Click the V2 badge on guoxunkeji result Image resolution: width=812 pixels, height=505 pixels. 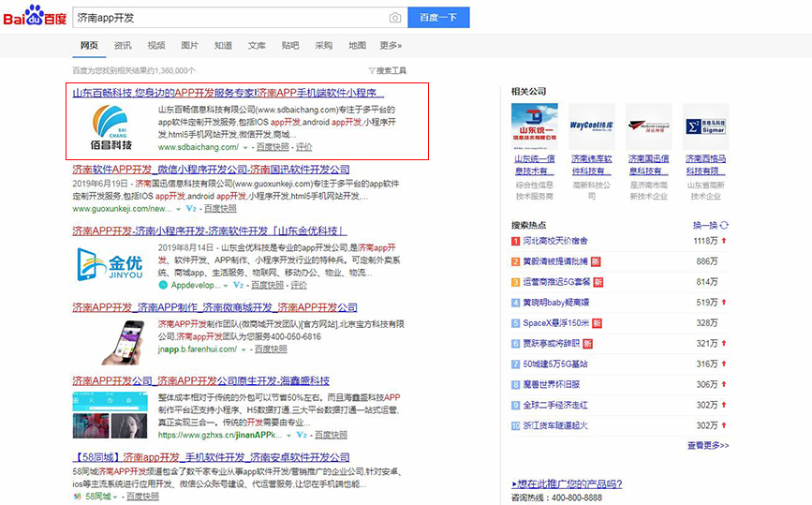click(x=191, y=208)
